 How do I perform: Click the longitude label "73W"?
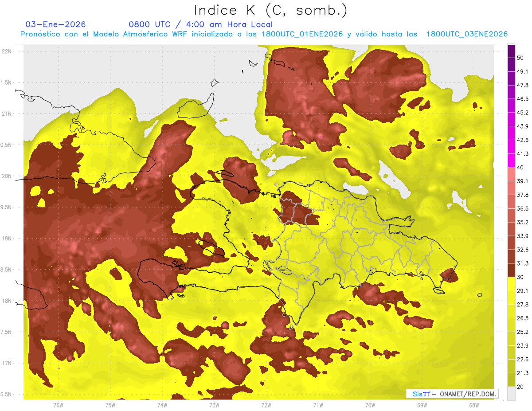click(214, 405)
